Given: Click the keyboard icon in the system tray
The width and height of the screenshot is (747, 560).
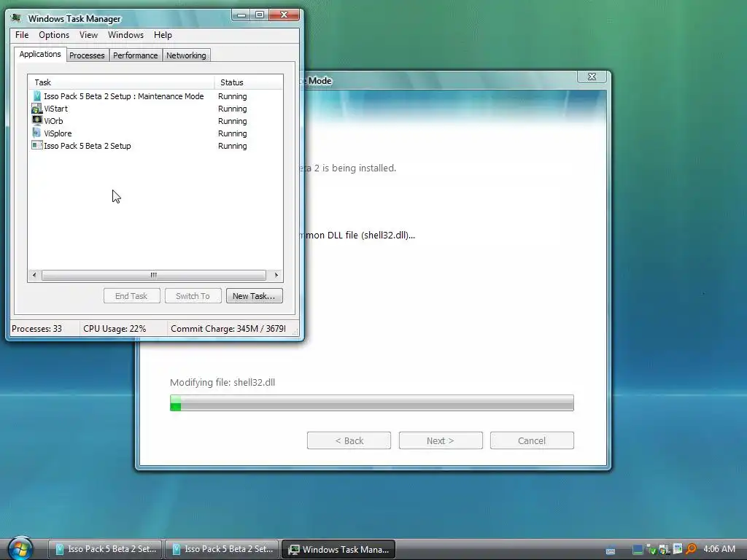Looking at the screenshot, I should pyautogui.click(x=611, y=550).
